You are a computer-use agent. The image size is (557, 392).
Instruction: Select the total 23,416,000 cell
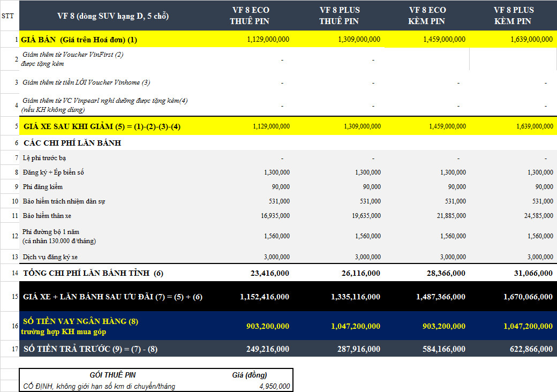pos(270,273)
